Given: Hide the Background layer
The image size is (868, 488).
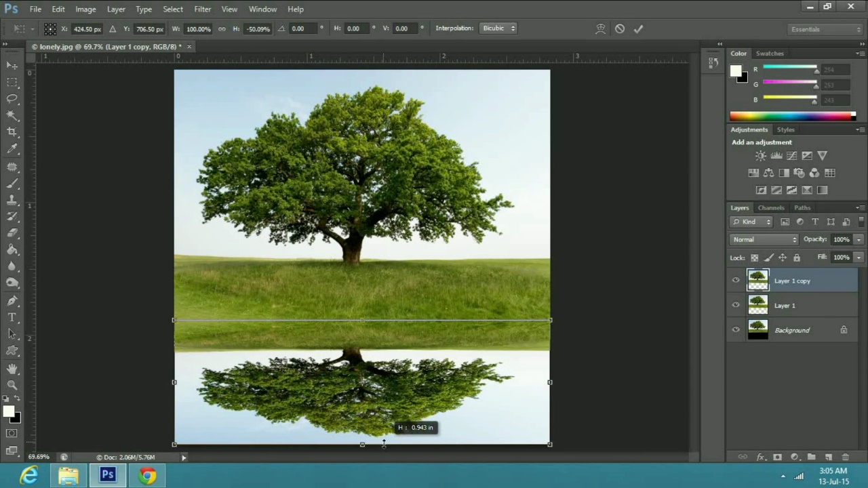Looking at the screenshot, I should 736,330.
